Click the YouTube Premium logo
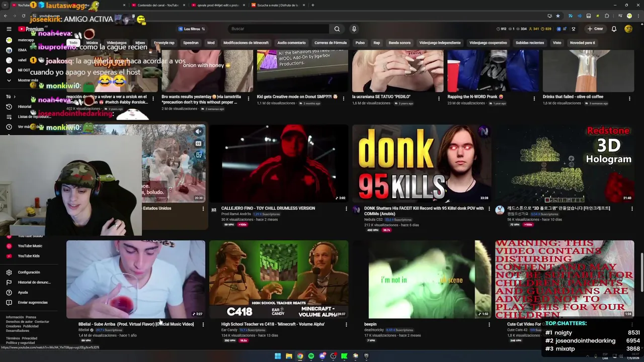The width and height of the screenshot is (644, 362). click(31, 29)
